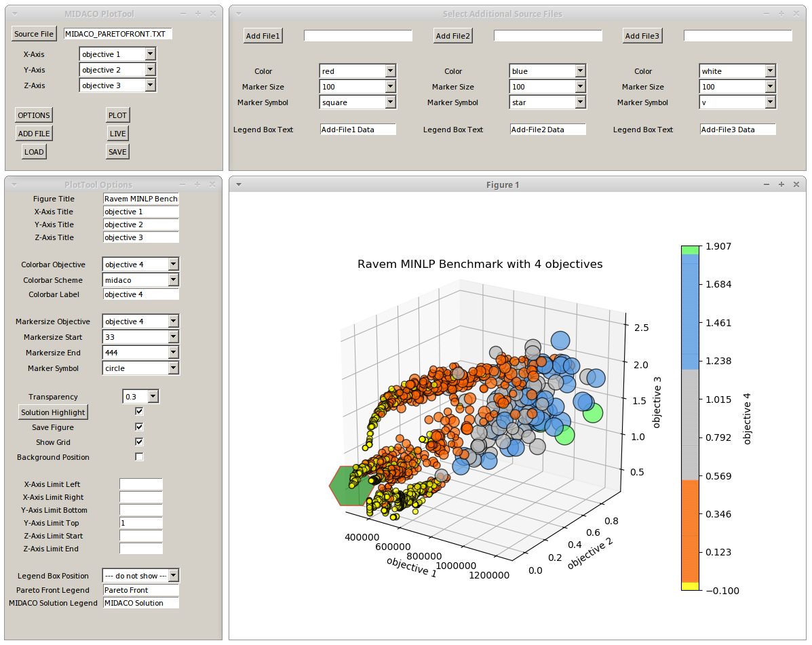Focus the file path field beside Add File1

pyautogui.click(x=358, y=36)
